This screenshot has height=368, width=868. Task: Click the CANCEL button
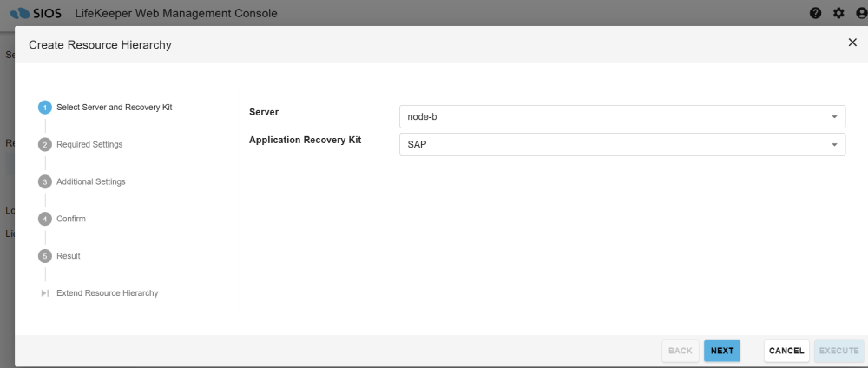point(786,351)
